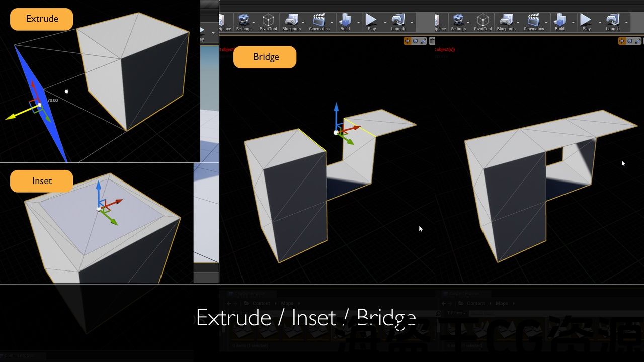644x362 pixels.
Task: Click the orange Extrude label
Action: (42, 19)
